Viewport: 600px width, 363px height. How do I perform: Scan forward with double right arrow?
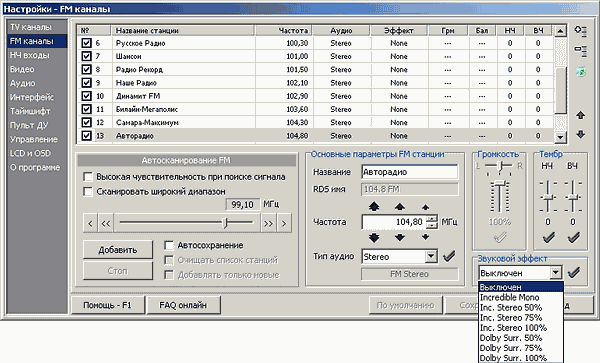pyautogui.click(x=268, y=223)
